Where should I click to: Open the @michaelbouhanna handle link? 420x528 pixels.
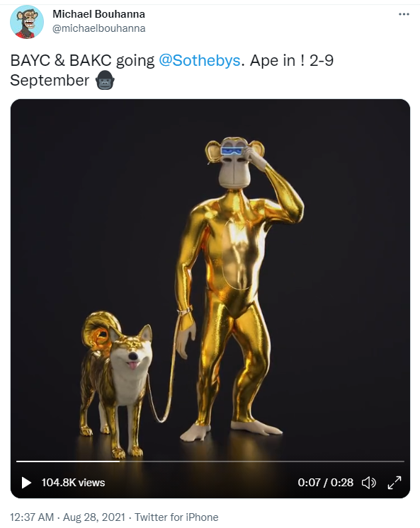(x=98, y=28)
